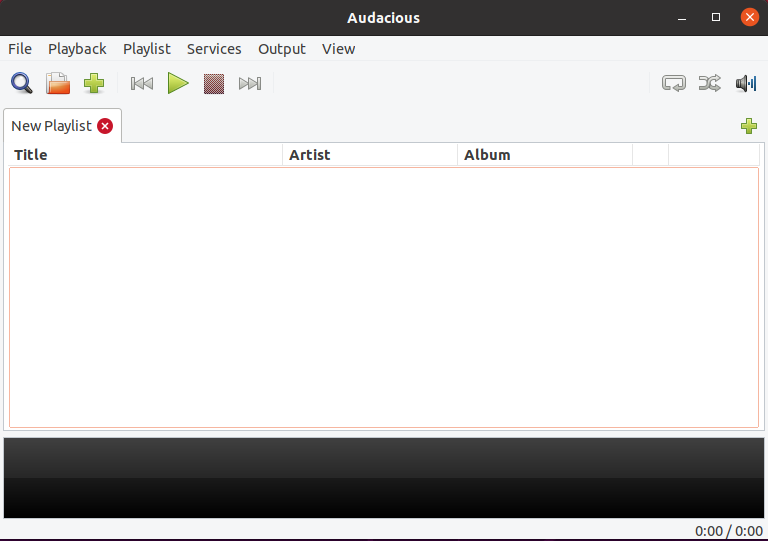Toggle Repeat mode
This screenshot has height=541, width=768.
(673, 83)
